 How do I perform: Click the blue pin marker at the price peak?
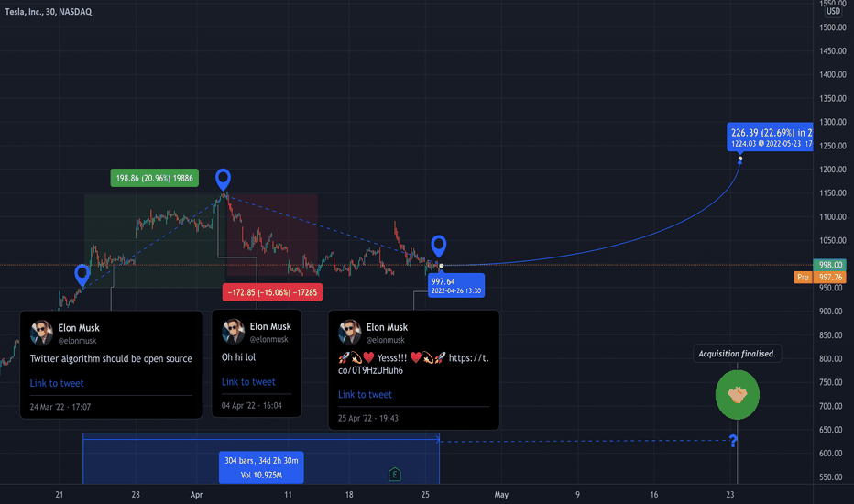(x=223, y=179)
